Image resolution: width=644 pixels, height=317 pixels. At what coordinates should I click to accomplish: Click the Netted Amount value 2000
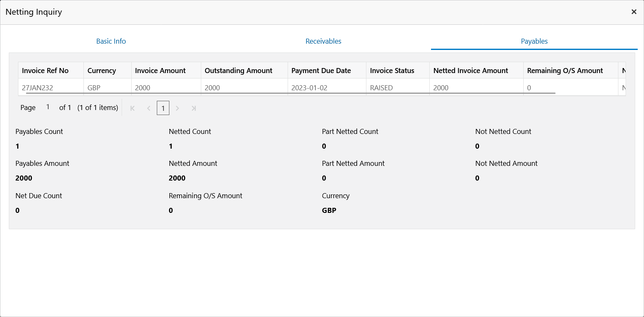[177, 178]
